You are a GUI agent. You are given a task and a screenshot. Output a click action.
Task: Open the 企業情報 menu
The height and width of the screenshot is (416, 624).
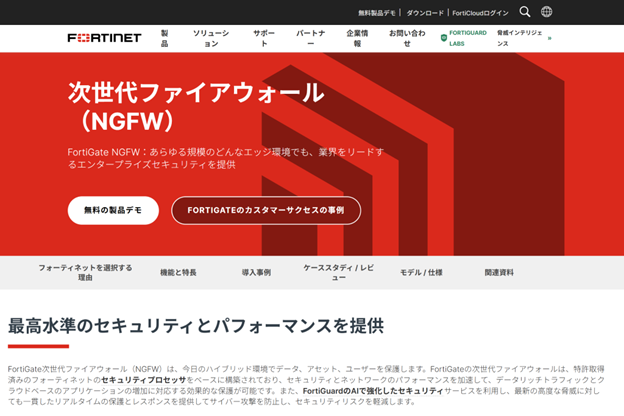(x=357, y=38)
